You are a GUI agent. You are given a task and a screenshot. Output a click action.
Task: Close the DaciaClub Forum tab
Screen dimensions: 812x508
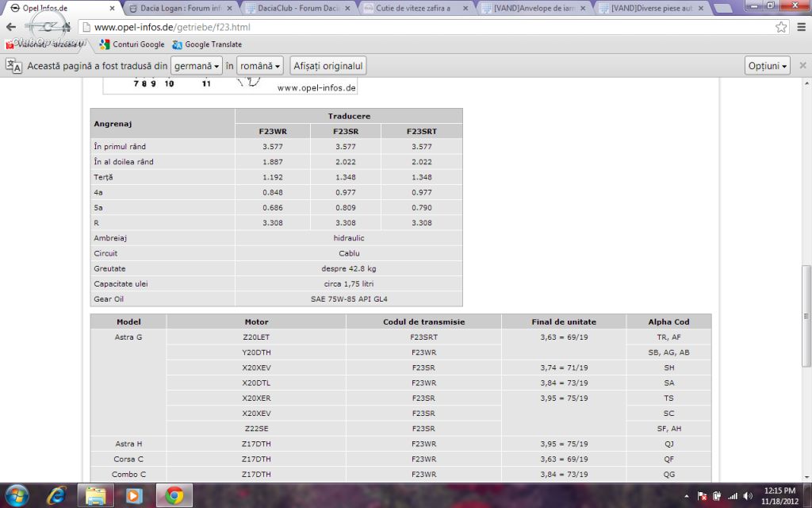(347, 8)
